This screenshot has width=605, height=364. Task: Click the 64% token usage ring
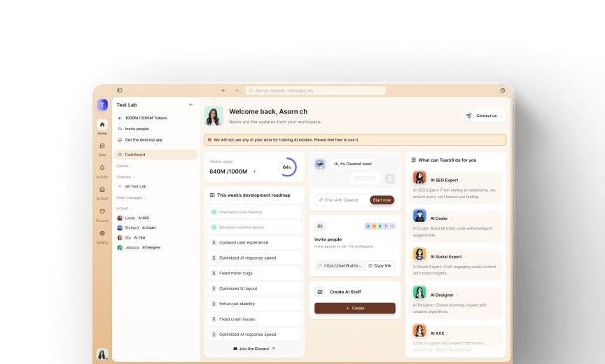(286, 167)
